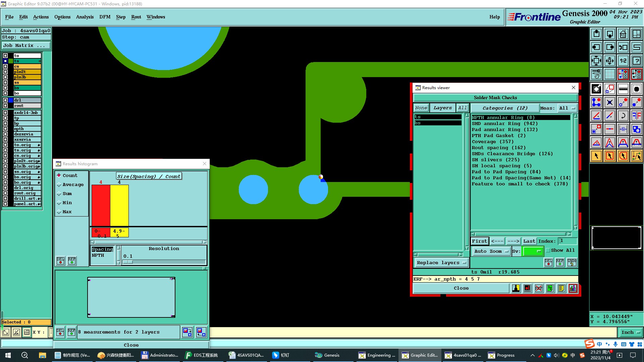The width and height of the screenshot is (644, 362).
Task: Open the Inch units dropdown
Action: pos(631,333)
